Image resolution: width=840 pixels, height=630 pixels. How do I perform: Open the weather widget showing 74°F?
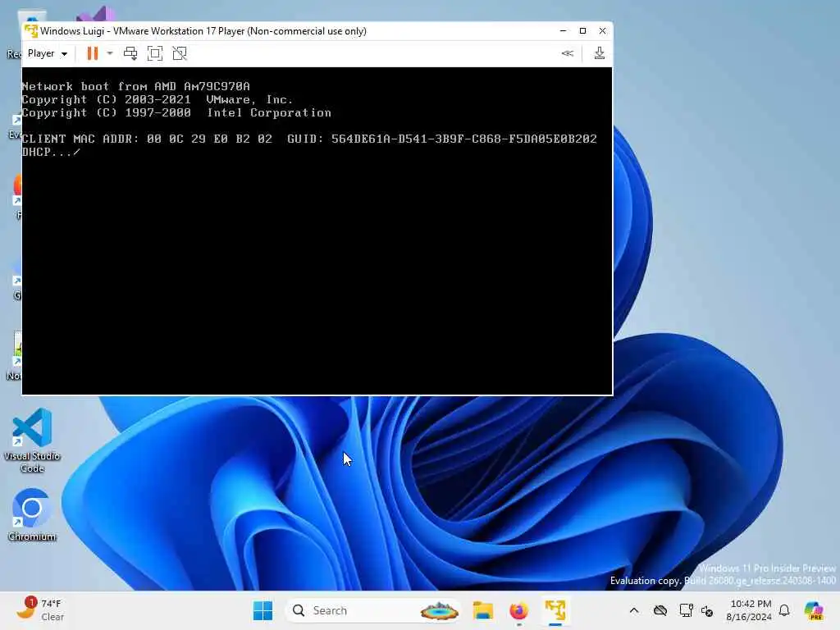coord(40,610)
